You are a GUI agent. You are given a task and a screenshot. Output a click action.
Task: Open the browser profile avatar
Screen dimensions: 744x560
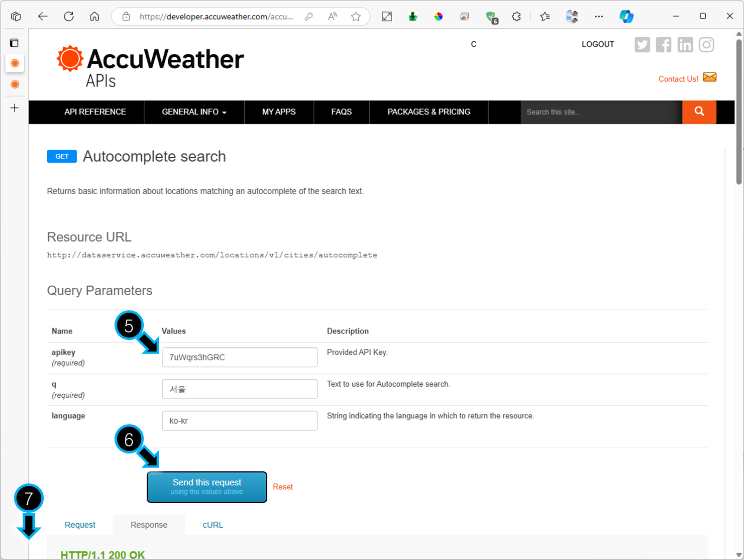click(572, 16)
